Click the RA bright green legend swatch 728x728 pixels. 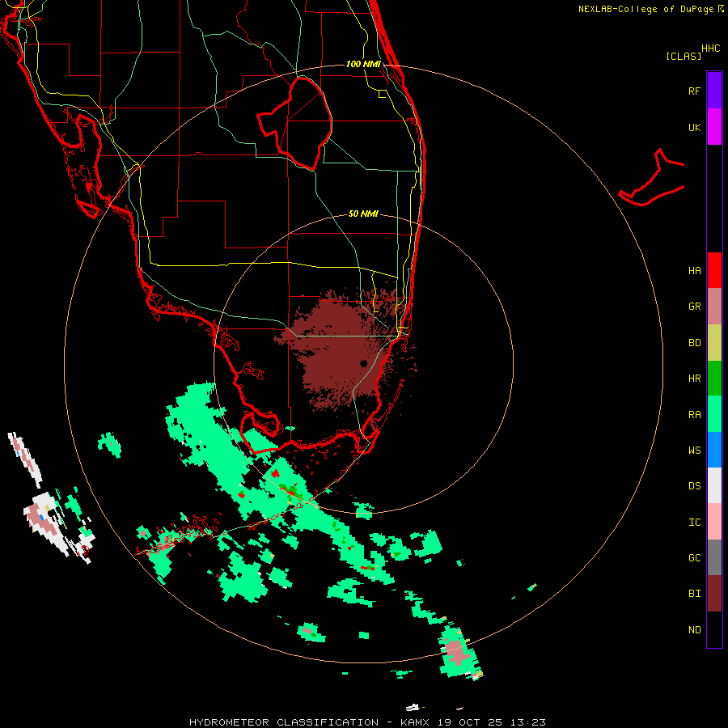tap(714, 414)
